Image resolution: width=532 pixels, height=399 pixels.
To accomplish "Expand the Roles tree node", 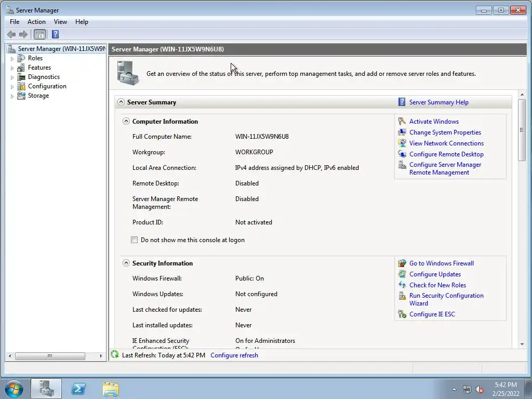I will 12,58.
